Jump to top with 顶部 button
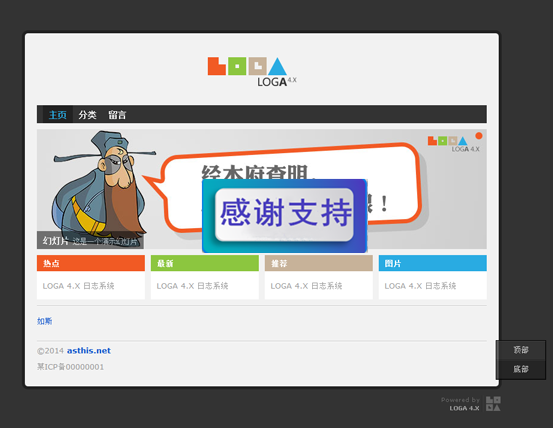Viewport: 553px width, 428px height. (x=521, y=350)
